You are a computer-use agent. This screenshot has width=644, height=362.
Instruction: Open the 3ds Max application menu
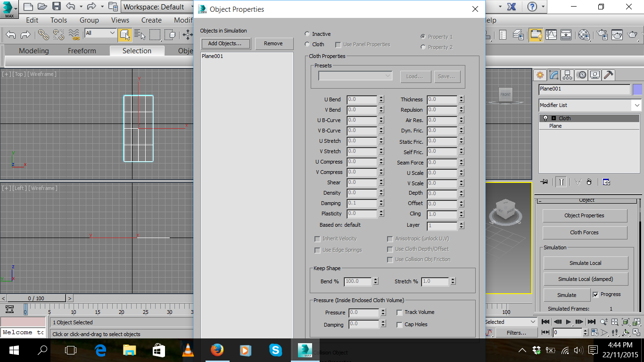click(x=9, y=9)
